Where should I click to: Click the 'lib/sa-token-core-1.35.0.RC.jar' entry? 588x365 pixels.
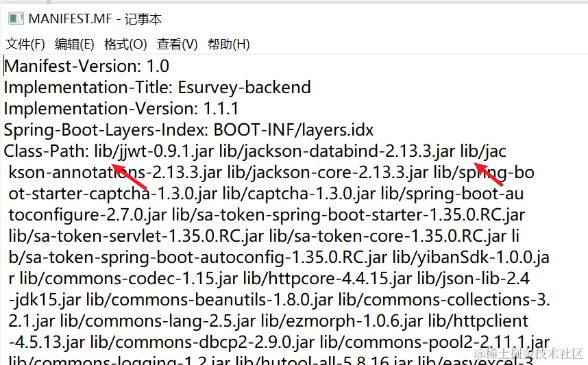388,236
